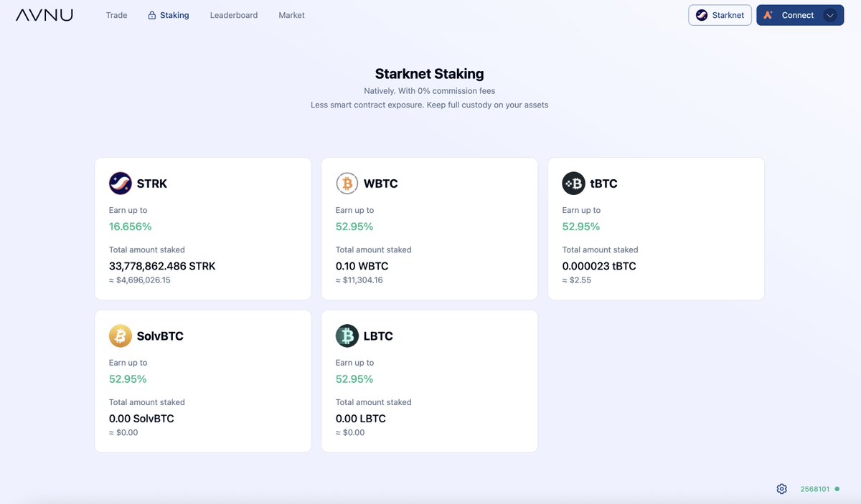This screenshot has width=861, height=504.
Task: Click the SolvBTC token icon
Action: (121, 336)
